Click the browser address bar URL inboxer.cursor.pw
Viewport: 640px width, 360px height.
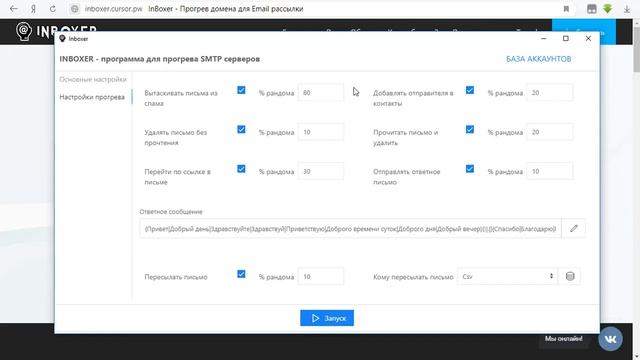(x=113, y=9)
